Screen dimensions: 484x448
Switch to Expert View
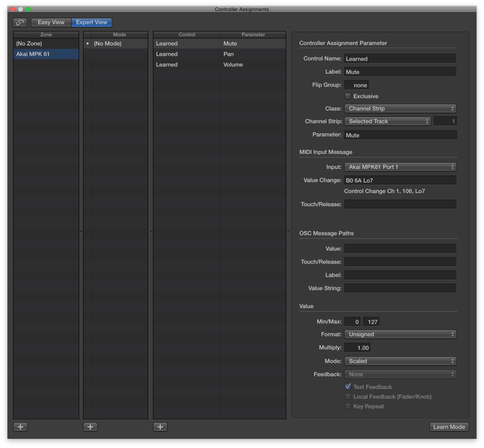click(x=91, y=22)
